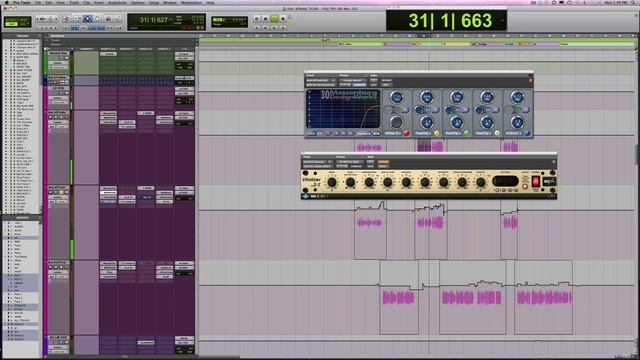Adjust the HiPass band frequency knob
Screen dimensions: 640x360
click(396, 97)
